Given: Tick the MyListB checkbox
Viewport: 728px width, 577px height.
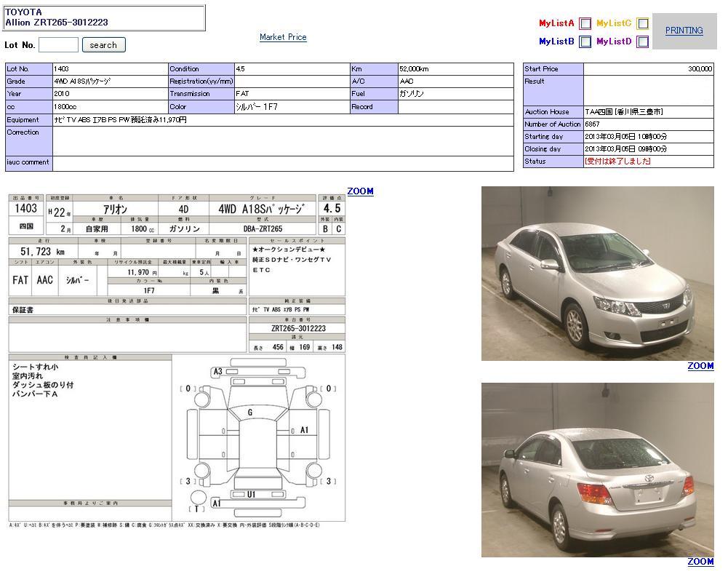Looking at the screenshot, I should [585, 42].
